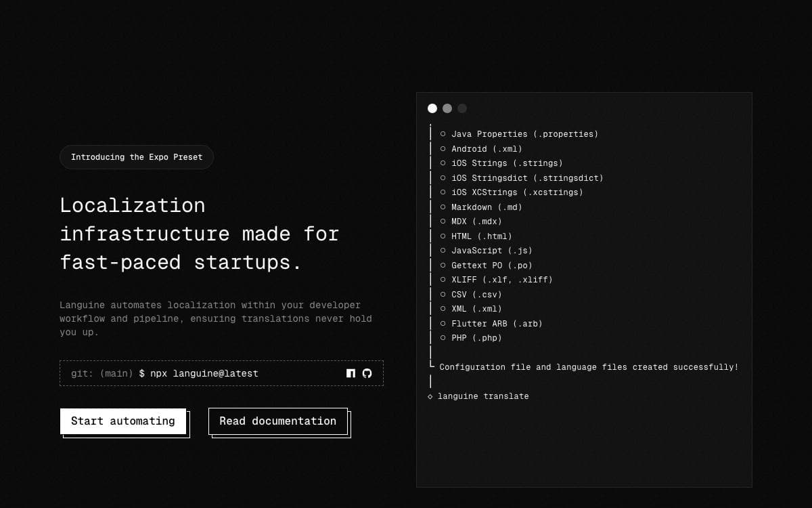Select the PHP (.php) option

click(x=470, y=338)
